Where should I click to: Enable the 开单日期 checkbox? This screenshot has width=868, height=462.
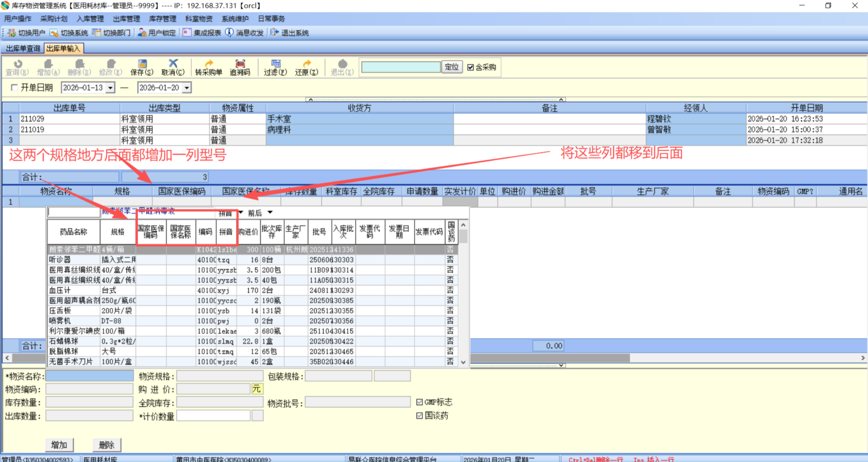click(14, 88)
